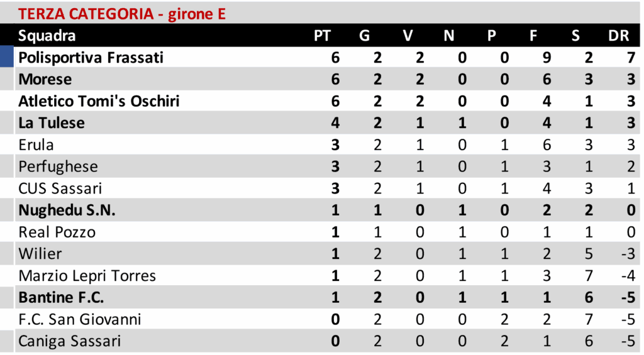Select F.C. San Giovanni team name
Viewport: 644px width, 355px height.
click(80, 320)
